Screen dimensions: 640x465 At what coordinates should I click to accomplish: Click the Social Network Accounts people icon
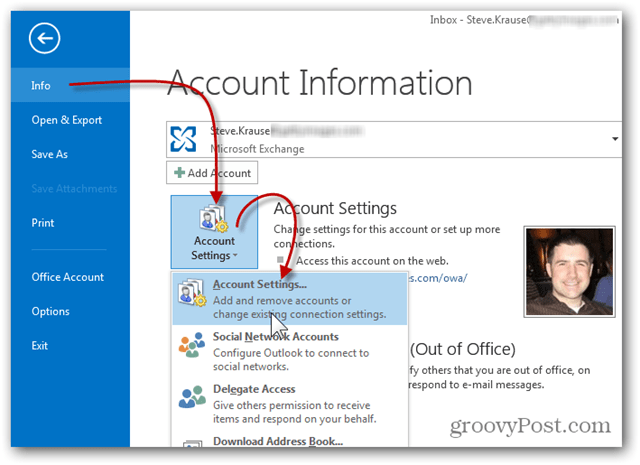(x=191, y=345)
